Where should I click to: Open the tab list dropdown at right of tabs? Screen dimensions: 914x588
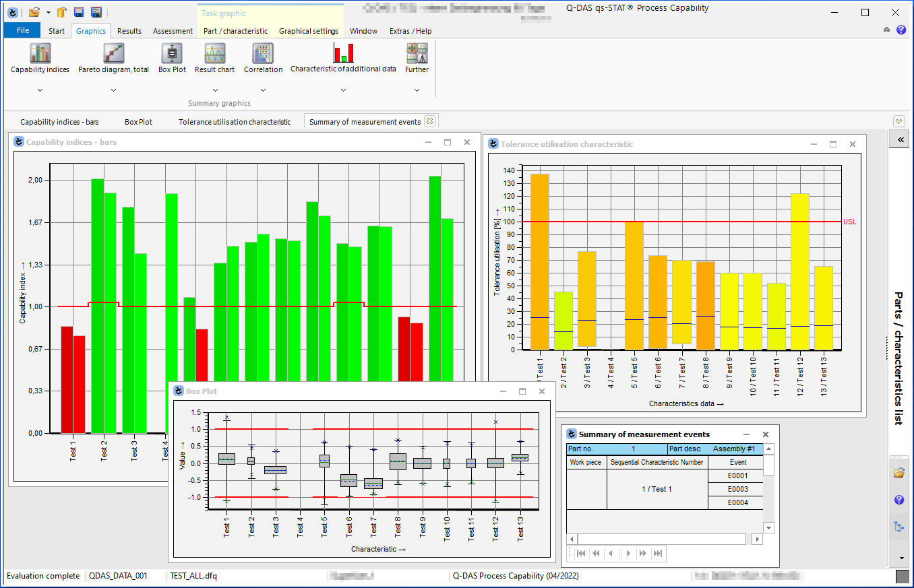pos(898,121)
